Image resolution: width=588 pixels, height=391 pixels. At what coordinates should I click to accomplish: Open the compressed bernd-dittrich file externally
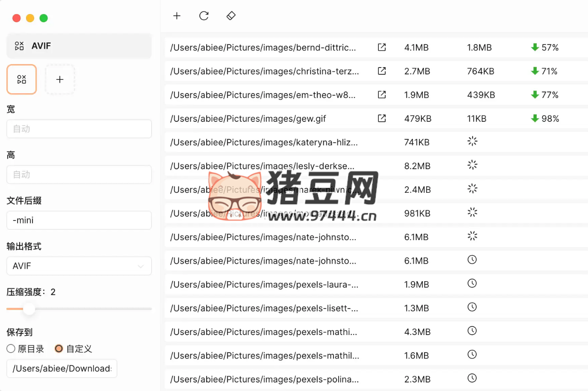(x=382, y=47)
